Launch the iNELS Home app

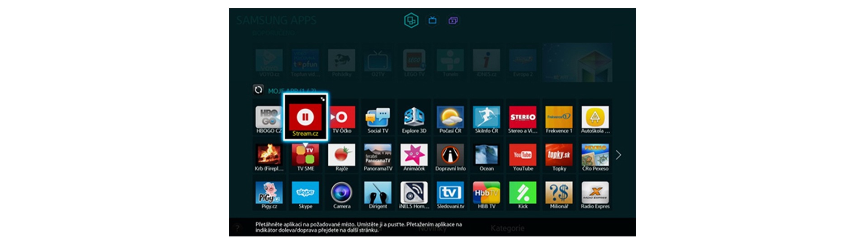pyautogui.click(x=414, y=195)
